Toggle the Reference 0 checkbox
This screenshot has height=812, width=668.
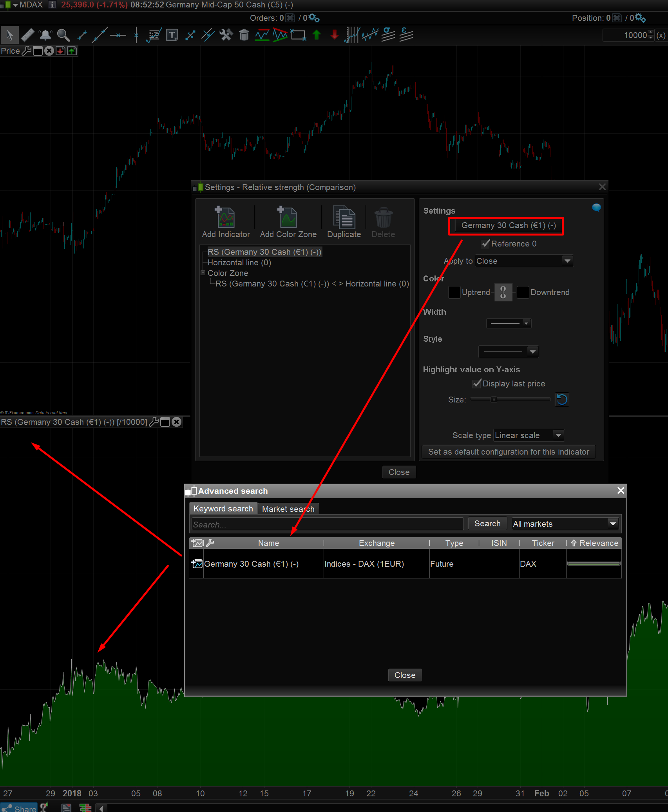coord(485,244)
